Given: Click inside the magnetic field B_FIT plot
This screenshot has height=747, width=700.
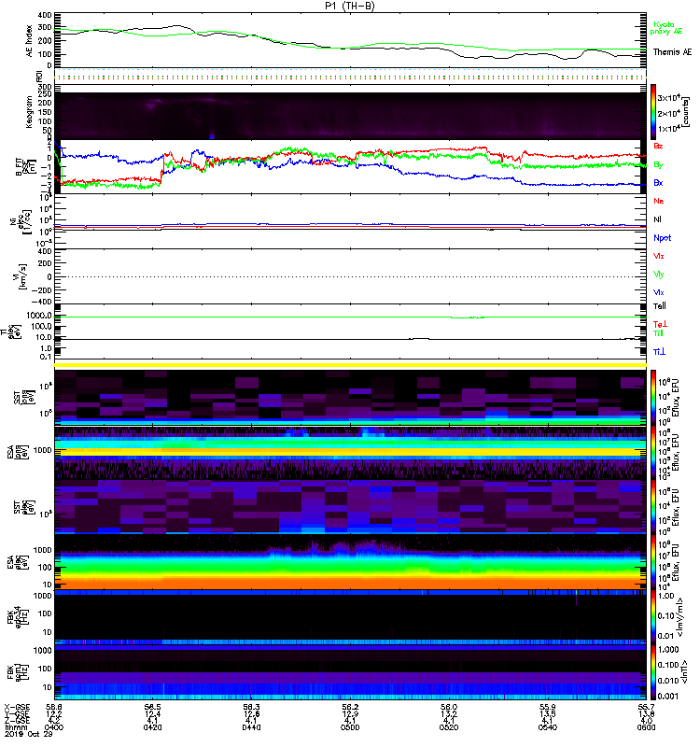Looking at the screenshot, I should point(350,167).
